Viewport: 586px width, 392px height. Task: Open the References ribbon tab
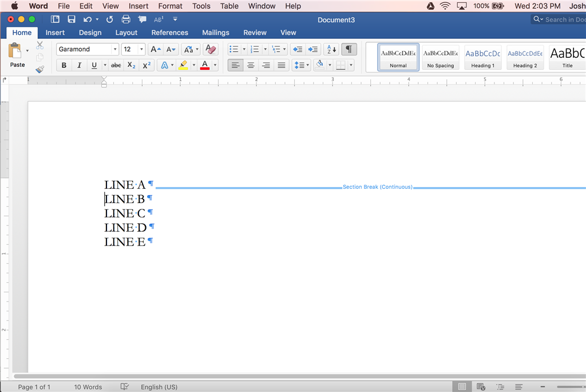169,33
